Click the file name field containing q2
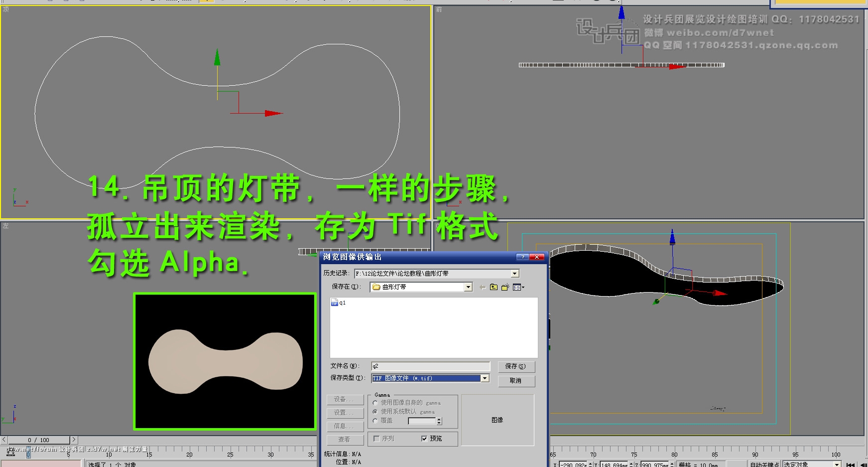The image size is (868, 467). click(x=430, y=366)
